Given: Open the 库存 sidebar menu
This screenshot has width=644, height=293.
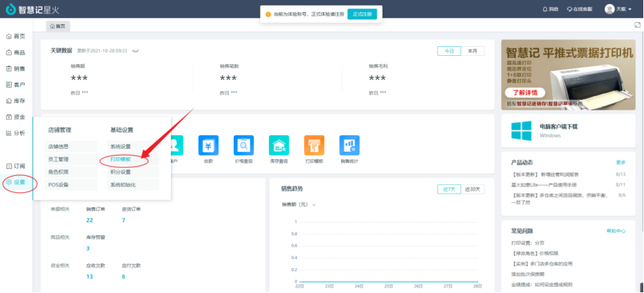Looking at the screenshot, I should (x=16, y=101).
